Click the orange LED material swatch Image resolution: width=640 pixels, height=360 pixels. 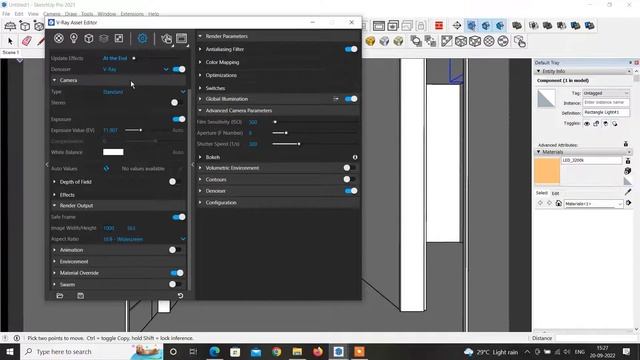pos(547,171)
